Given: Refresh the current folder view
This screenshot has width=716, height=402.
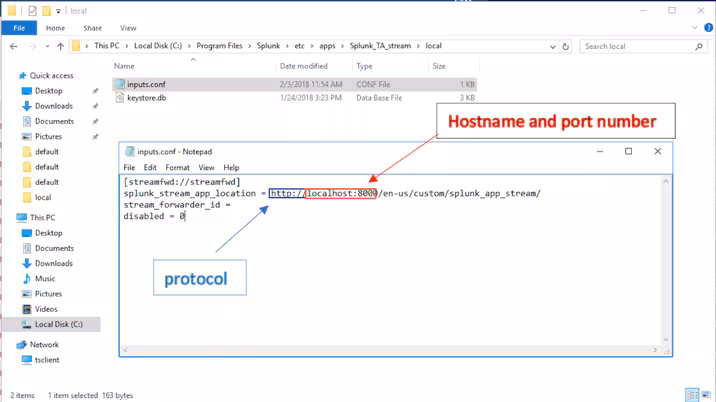Looking at the screenshot, I should tap(566, 46).
